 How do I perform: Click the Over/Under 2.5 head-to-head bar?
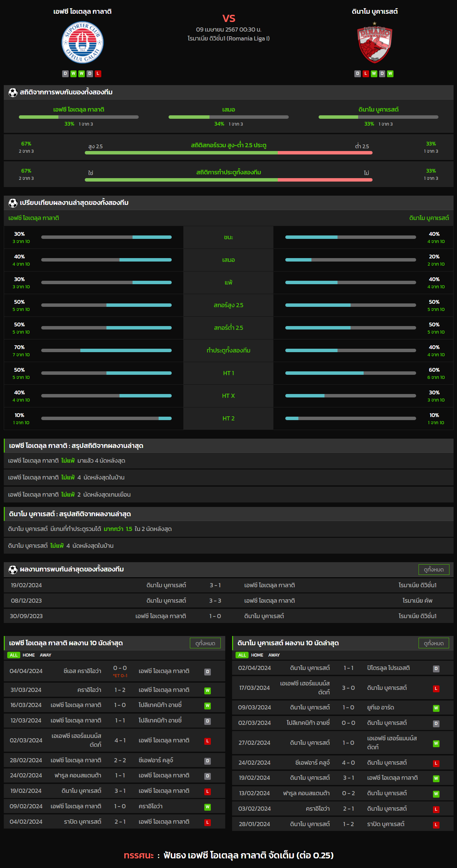click(x=229, y=153)
